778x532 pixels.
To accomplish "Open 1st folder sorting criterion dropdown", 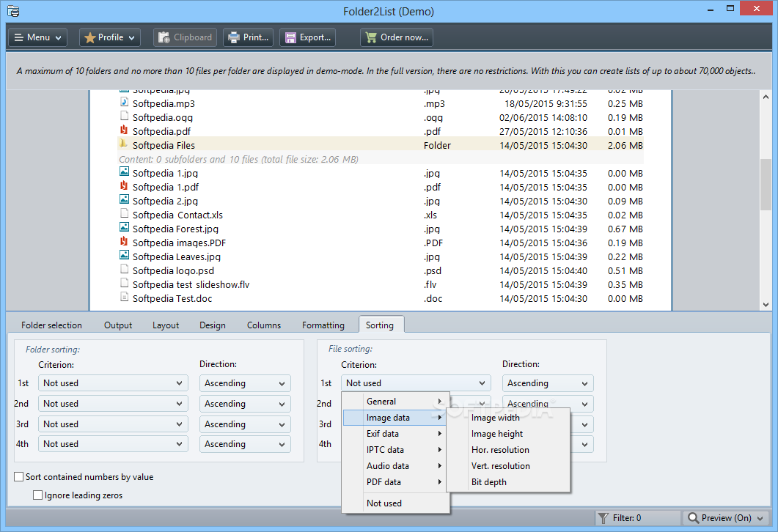I will pos(113,383).
